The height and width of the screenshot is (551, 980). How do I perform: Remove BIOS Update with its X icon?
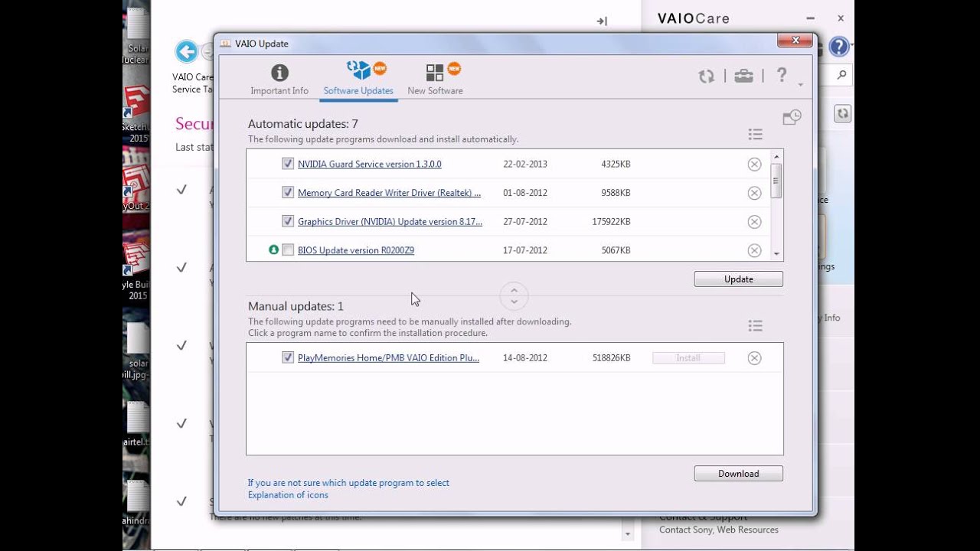pyautogui.click(x=754, y=250)
